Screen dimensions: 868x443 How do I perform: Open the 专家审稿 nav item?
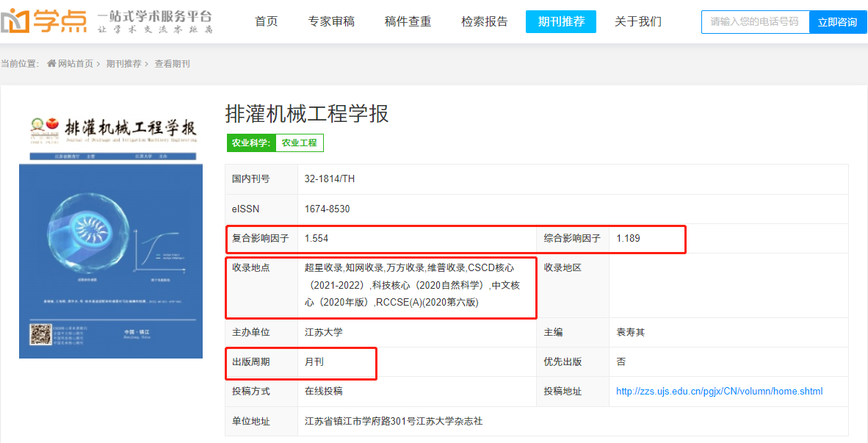(x=331, y=21)
